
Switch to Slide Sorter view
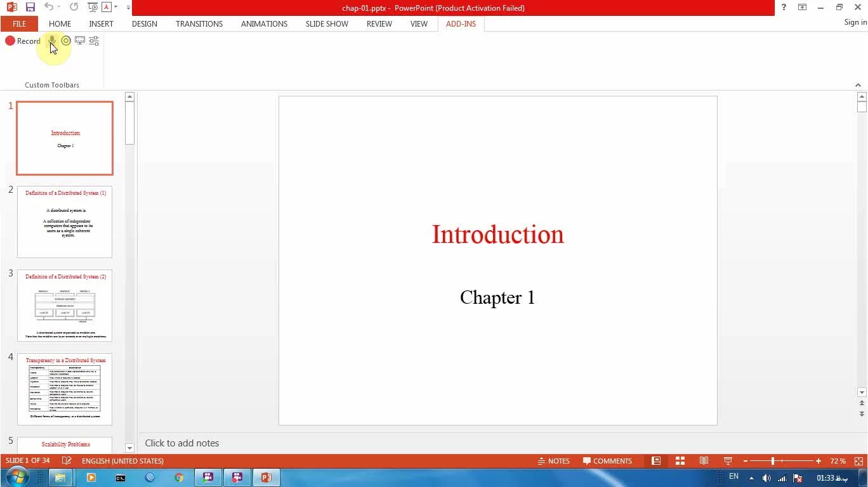(x=680, y=461)
